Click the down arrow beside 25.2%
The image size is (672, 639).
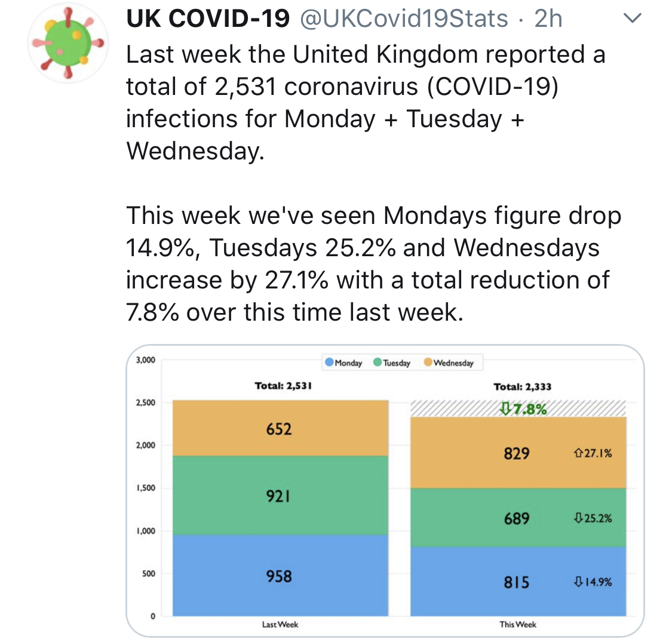(578, 518)
